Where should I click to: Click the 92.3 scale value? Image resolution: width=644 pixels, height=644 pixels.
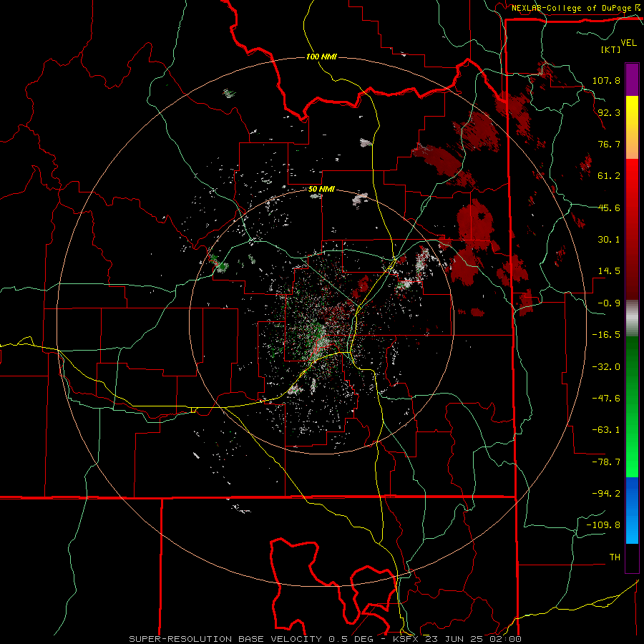coord(609,112)
